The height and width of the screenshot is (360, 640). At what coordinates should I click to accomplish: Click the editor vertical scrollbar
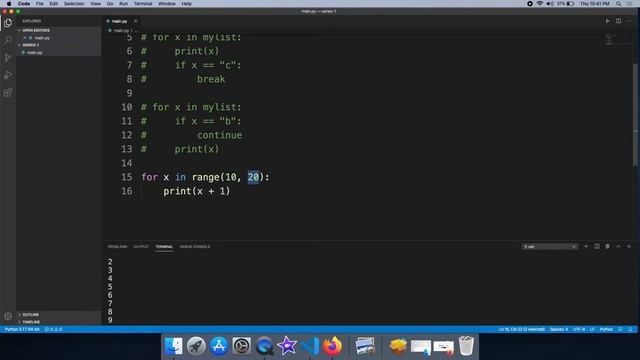pyautogui.click(x=635, y=114)
